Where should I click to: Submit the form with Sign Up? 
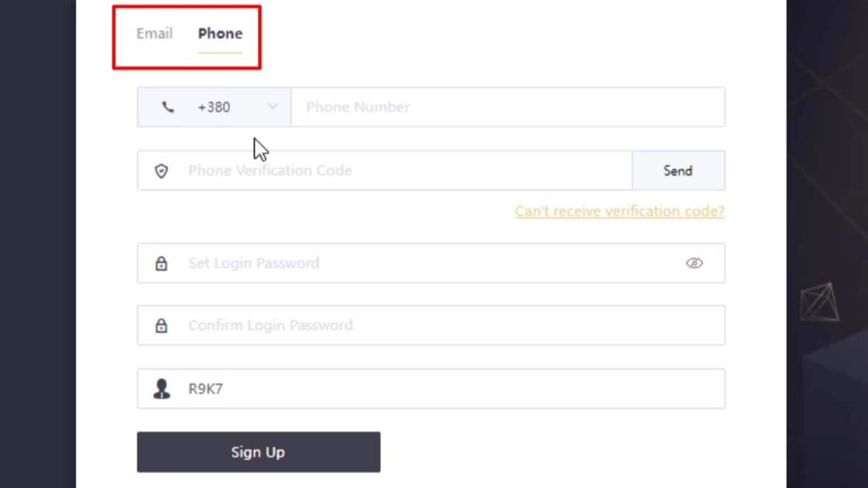coord(258,452)
